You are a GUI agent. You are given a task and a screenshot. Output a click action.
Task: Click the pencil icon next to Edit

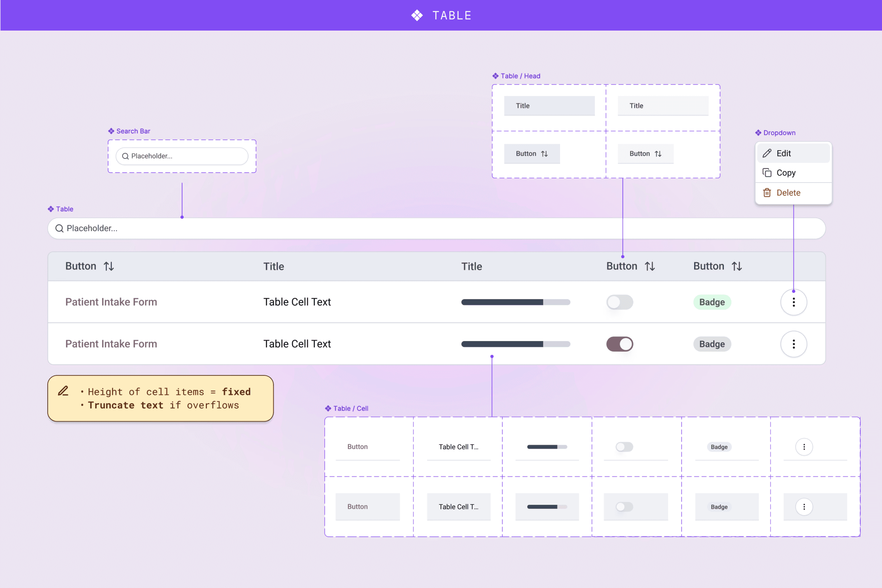click(767, 153)
